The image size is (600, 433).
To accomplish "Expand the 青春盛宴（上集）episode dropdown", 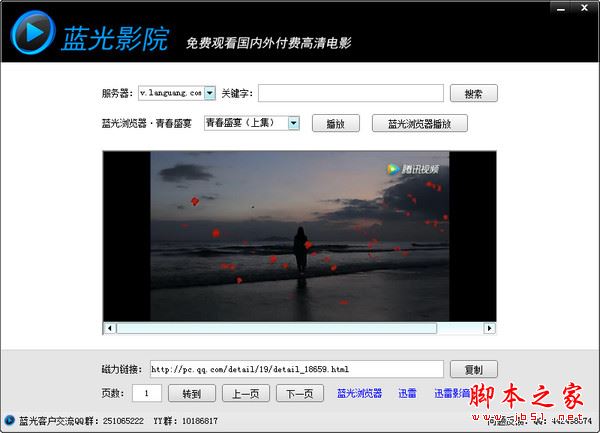I will tap(293, 123).
